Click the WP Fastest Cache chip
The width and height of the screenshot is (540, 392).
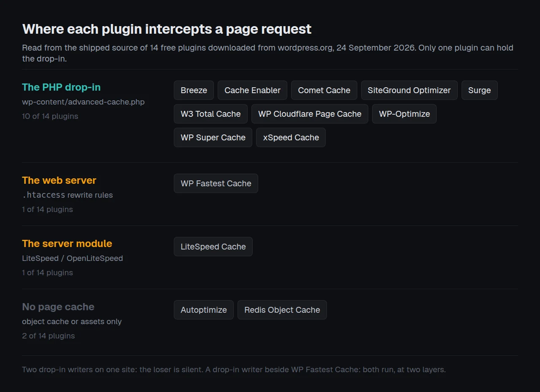point(216,183)
